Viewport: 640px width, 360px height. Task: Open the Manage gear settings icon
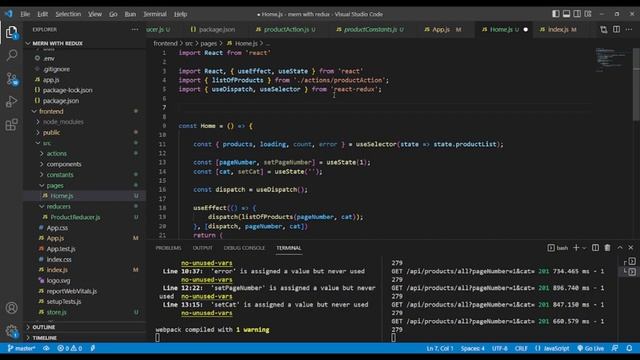11,331
